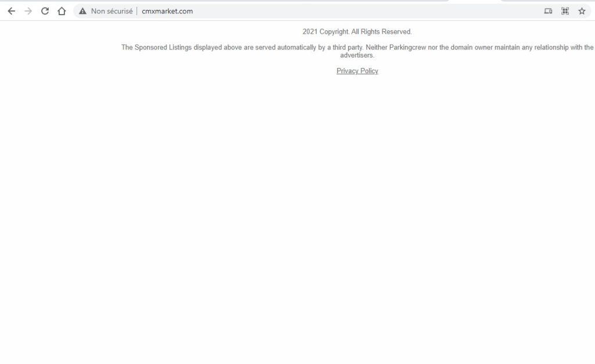The height and width of the screenshot is (364, 595).
Task: Open the Privacy Policy link
Action: point(357,71)
